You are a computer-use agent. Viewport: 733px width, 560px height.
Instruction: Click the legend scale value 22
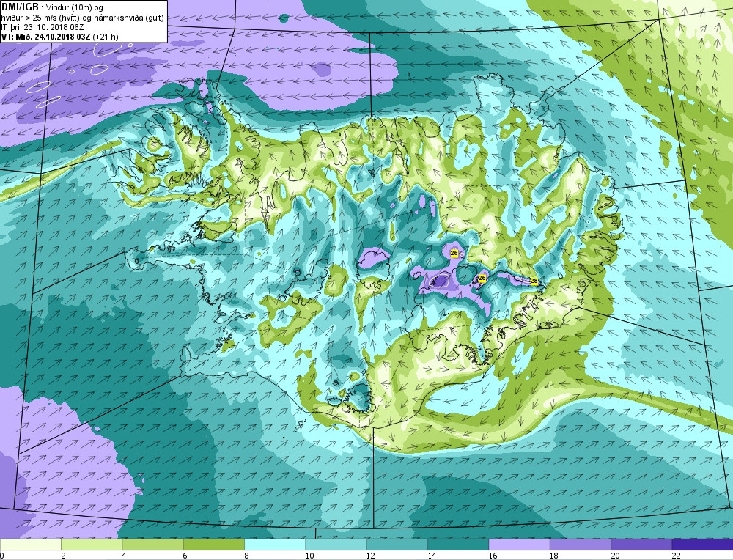(x=676, y=556)
